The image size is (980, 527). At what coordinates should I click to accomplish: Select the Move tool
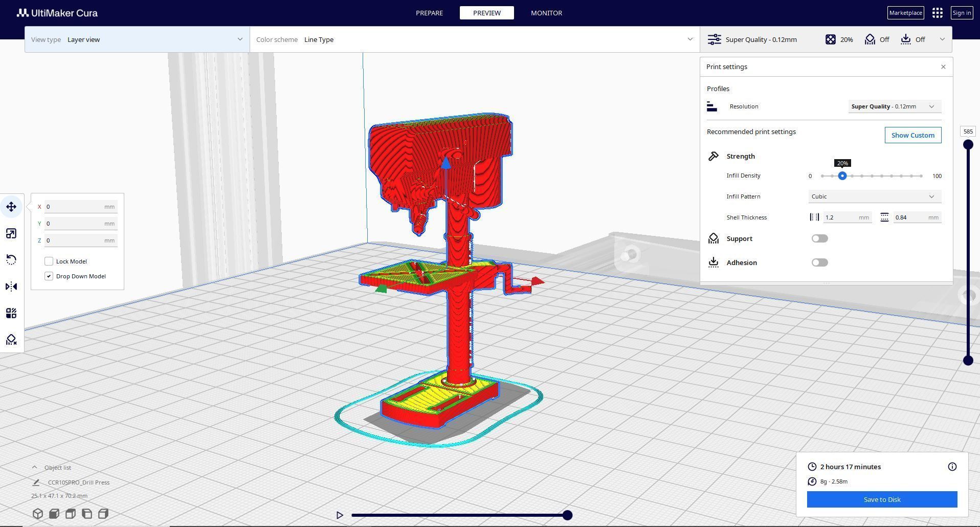pos(11,207)
